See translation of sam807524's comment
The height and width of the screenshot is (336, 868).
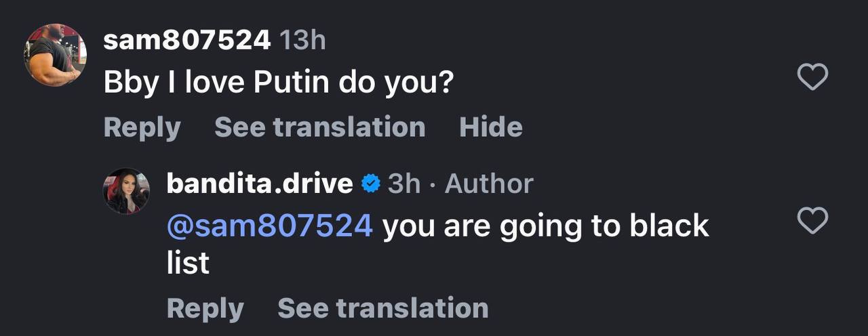point(319,127)
